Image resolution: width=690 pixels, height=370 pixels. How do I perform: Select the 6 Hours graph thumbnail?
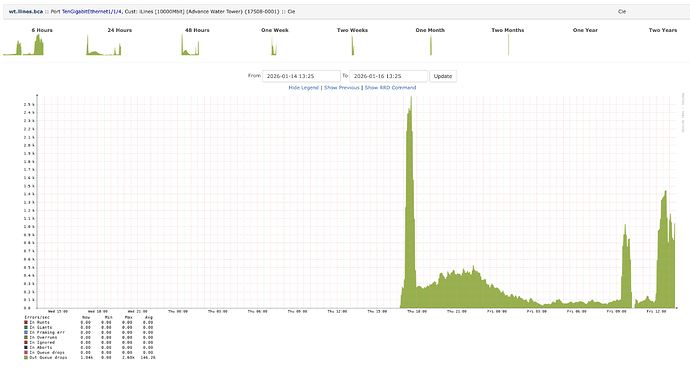(24, 44)
